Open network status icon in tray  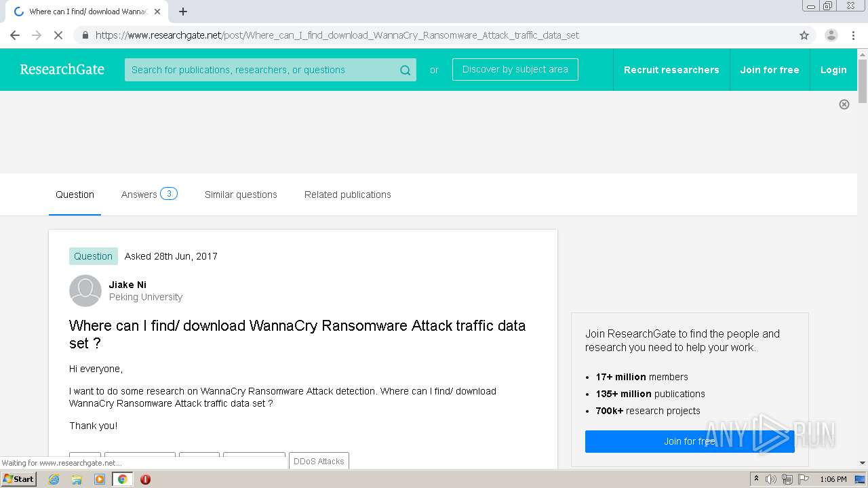pyautogui.click(x=787, y=479)
